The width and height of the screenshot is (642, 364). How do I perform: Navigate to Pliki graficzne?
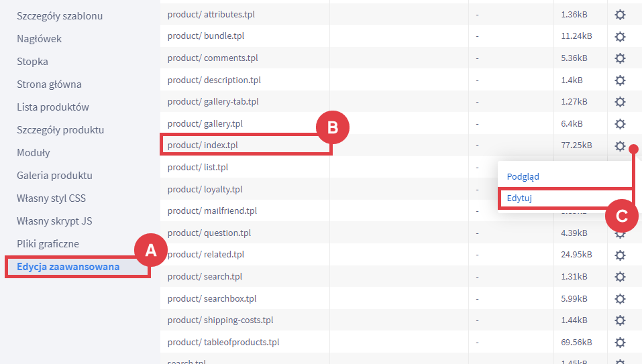click(x=48, y=244)
